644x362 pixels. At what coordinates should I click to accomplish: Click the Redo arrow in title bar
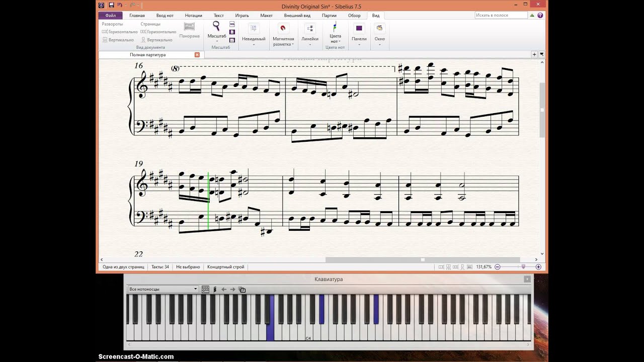point(133,5)
